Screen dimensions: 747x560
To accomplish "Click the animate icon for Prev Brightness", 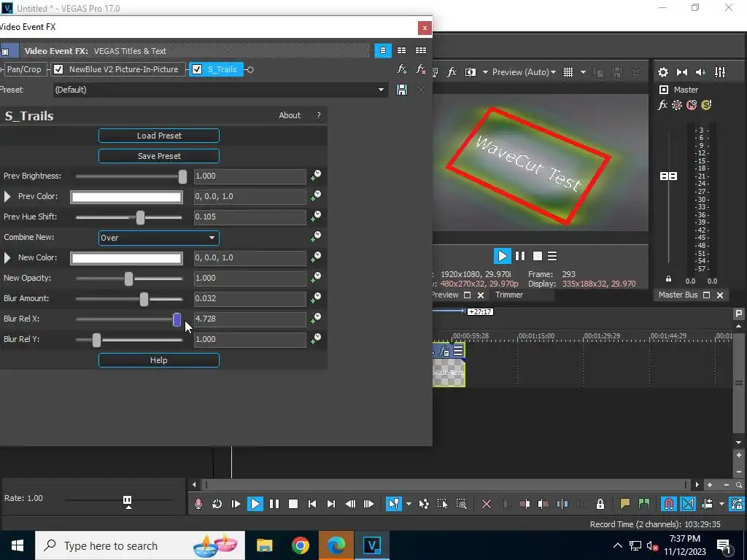I will 315,176.
